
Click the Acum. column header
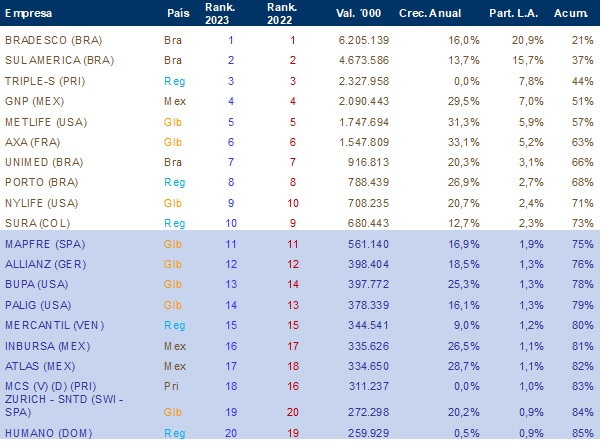(x=573, y=16)
